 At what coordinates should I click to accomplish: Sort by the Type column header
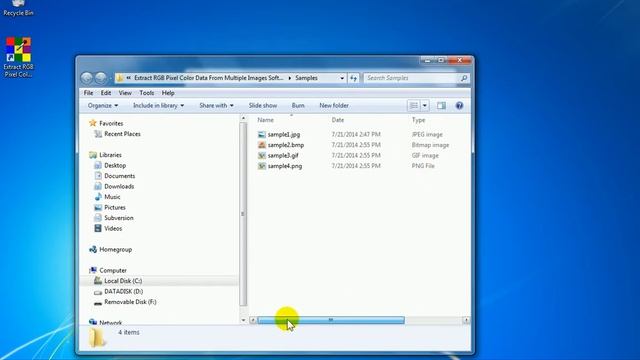418,120
